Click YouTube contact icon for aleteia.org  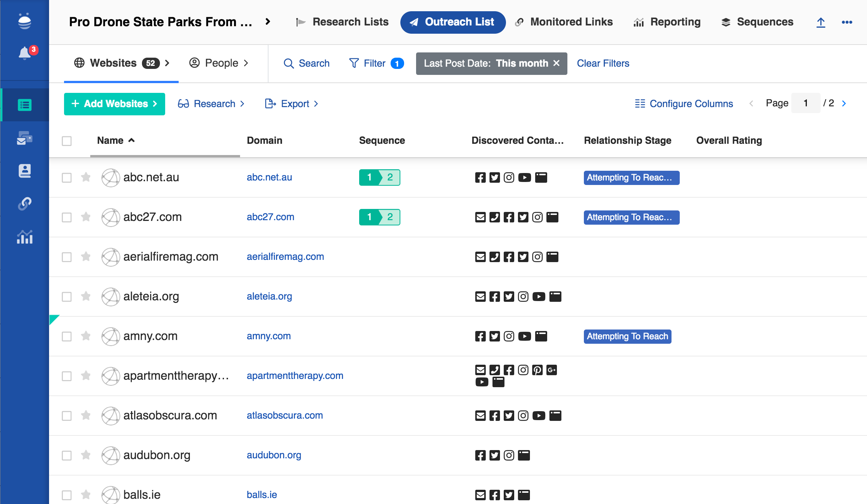pyautogui.click(x=539, y=297)
